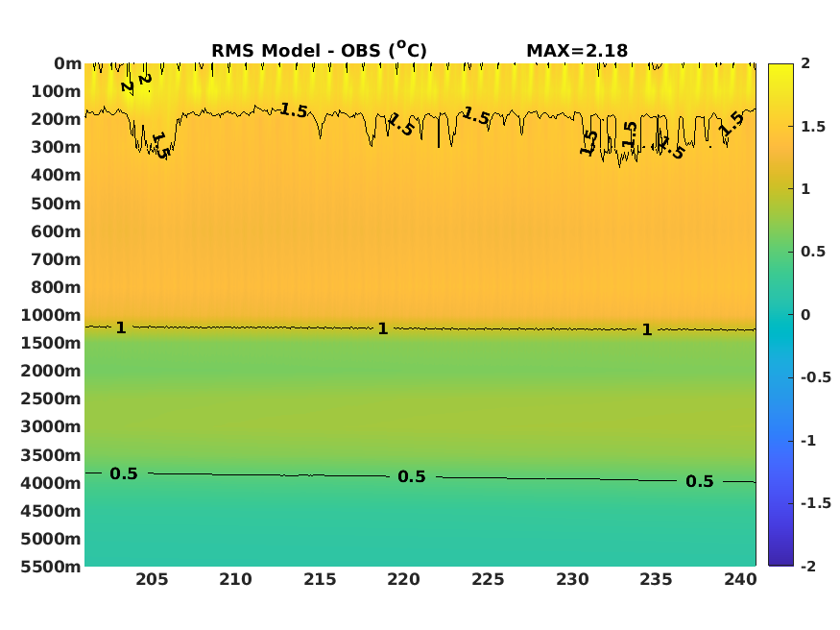Click the colorbar tick label '0.5'
Image resolution: width=840 pixels, height=630 pixels.
coord(813,252)
